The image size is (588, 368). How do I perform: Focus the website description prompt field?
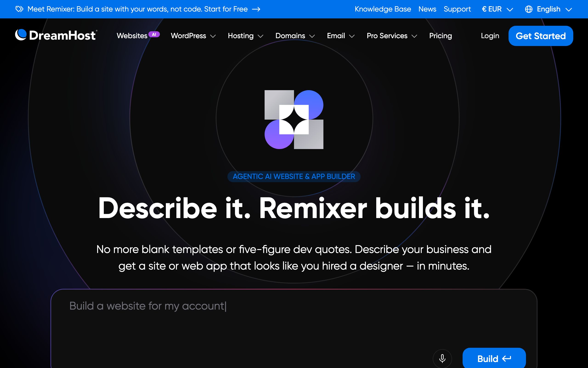click(294, 329)
